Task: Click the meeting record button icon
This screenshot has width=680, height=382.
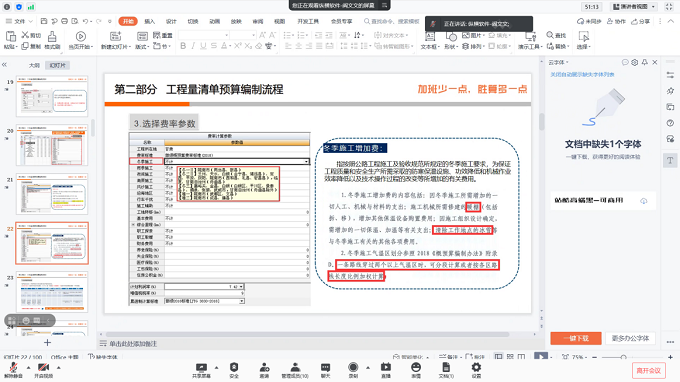Action: point(353,367)
